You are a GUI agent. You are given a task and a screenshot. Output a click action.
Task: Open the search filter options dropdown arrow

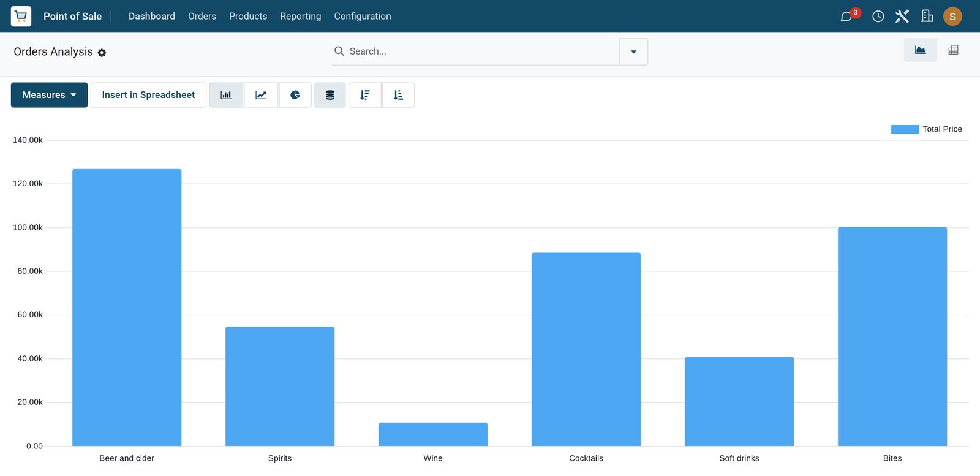tap(633, 51)
